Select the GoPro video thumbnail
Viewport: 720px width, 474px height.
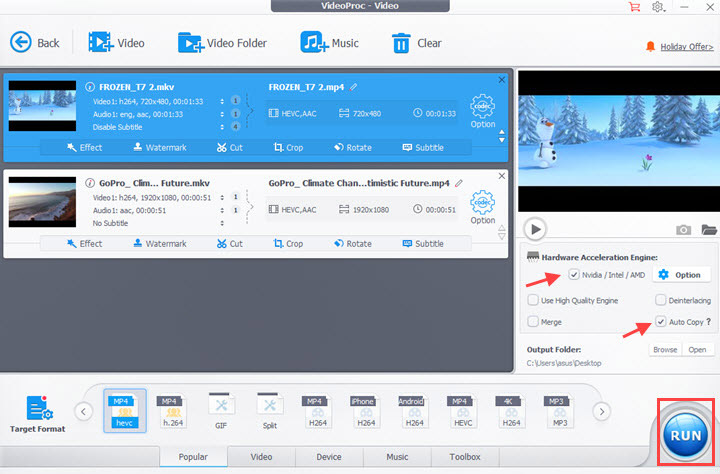pos(42,202)
